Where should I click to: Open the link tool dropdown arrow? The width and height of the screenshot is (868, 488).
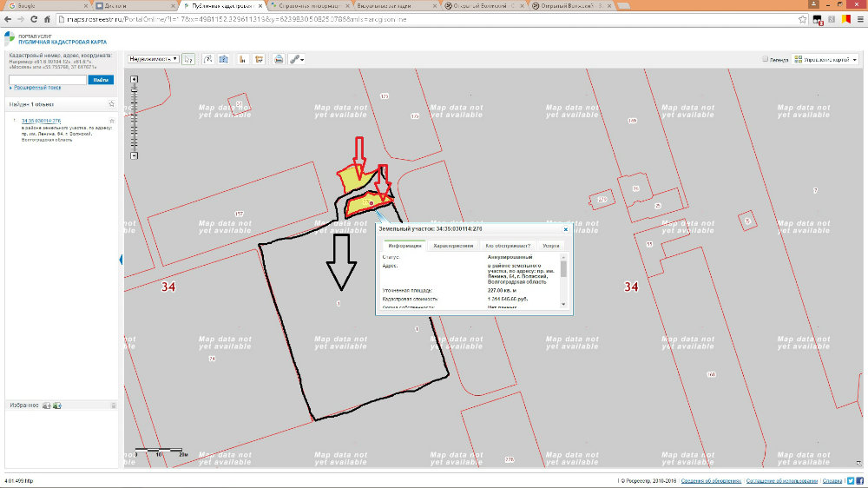point(303,59)
